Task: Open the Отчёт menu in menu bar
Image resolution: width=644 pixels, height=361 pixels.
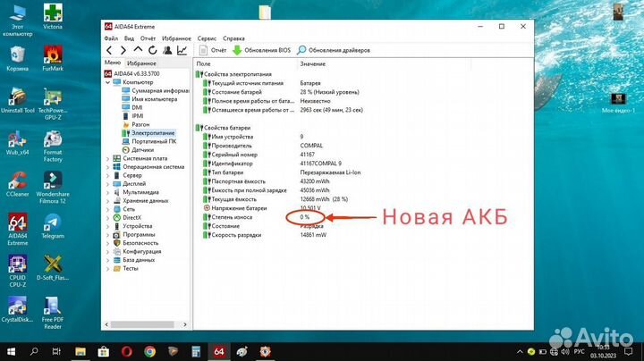Action: (148, 38)
